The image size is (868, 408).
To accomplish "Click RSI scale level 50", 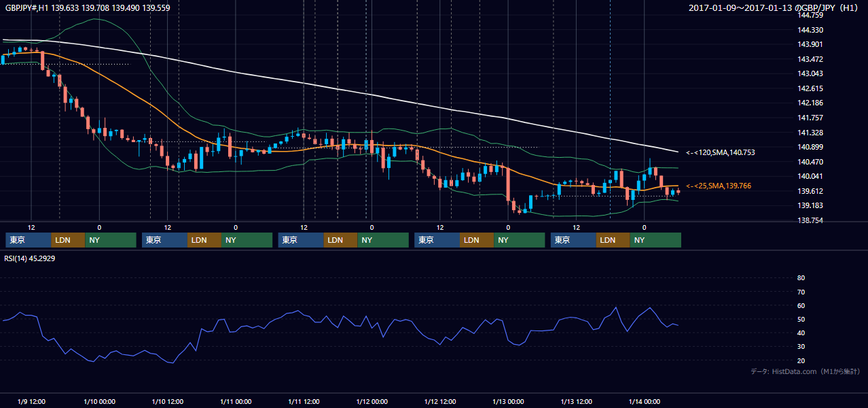I will (801, 319).
